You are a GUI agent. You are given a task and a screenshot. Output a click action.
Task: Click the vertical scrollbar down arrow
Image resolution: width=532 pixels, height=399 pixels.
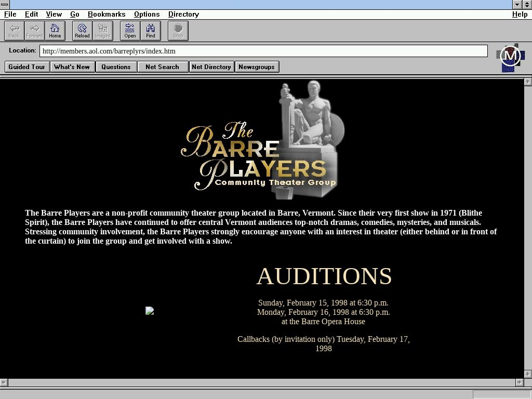tap(527, 374)
